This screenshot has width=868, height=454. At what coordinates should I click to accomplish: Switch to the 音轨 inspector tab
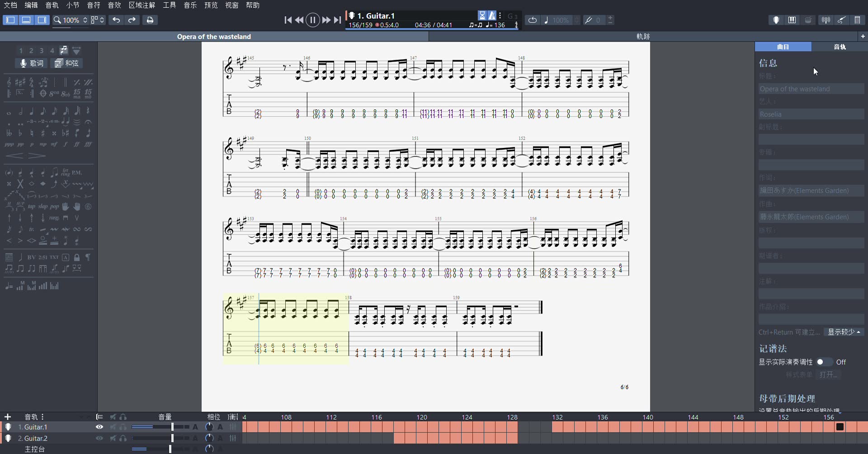click(x=840, y=47)
